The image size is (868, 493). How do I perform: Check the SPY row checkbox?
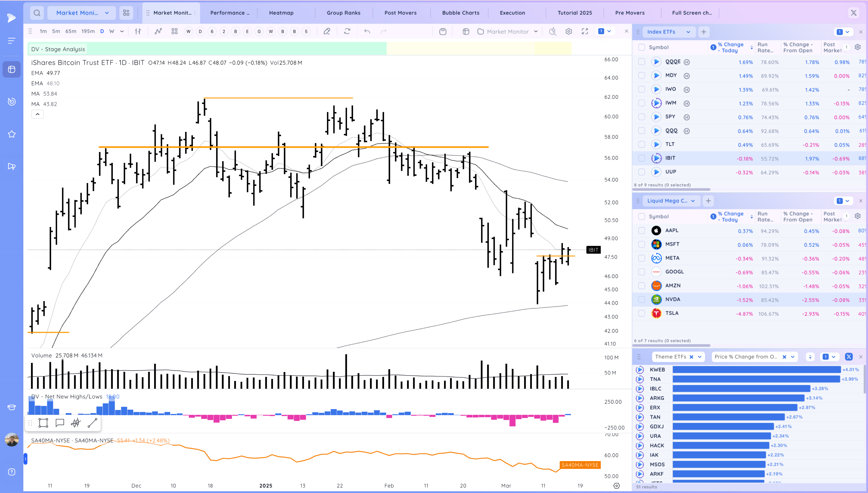[x=641, y=117]
